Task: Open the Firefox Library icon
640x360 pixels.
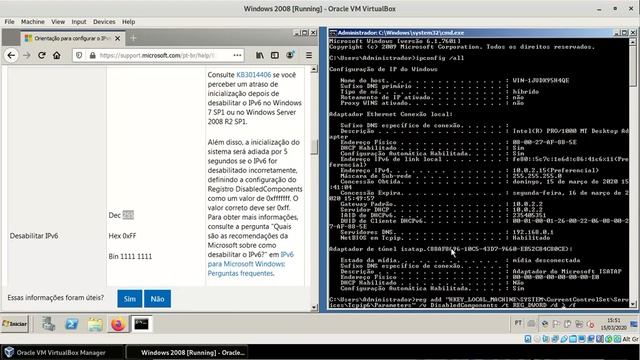Action: pos(260,55)
